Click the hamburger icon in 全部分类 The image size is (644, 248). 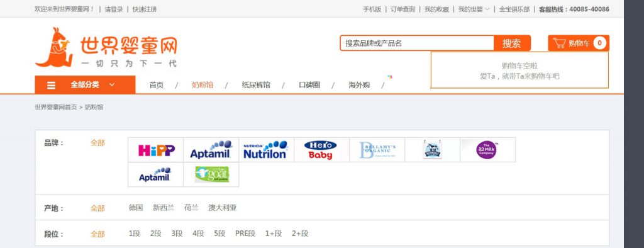pos(52,85)
